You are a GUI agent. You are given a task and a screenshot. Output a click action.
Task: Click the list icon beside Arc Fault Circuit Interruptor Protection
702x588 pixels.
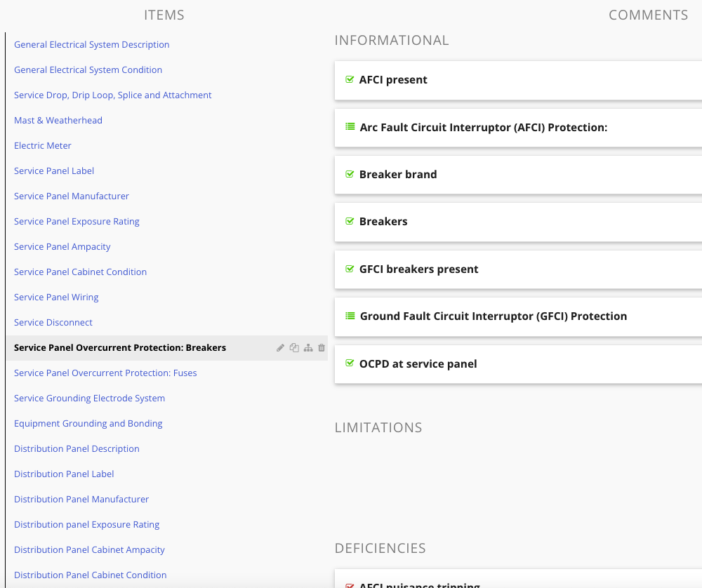[350, 126]
